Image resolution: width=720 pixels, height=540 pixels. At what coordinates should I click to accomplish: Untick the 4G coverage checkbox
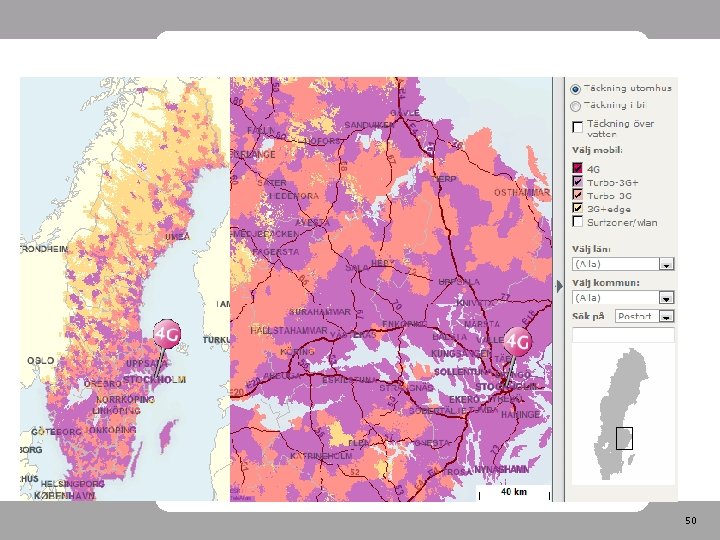[x=578, y=168]
